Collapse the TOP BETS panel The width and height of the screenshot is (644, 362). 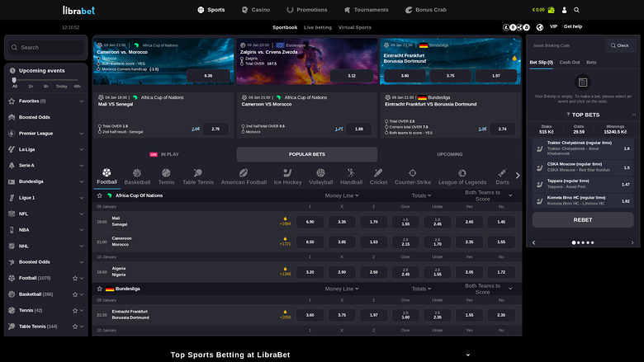point(634,115)
